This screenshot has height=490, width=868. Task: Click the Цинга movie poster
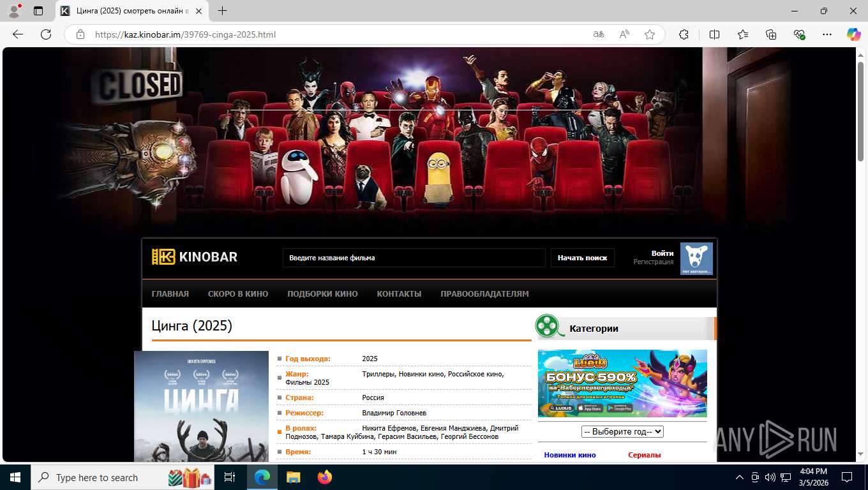point(201,406)
